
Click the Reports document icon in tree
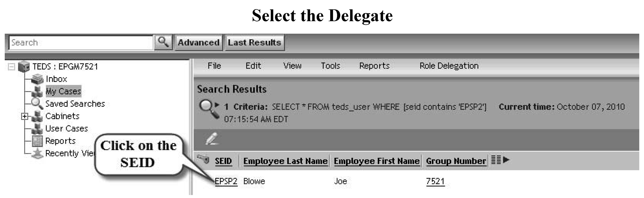click(37, 141)
